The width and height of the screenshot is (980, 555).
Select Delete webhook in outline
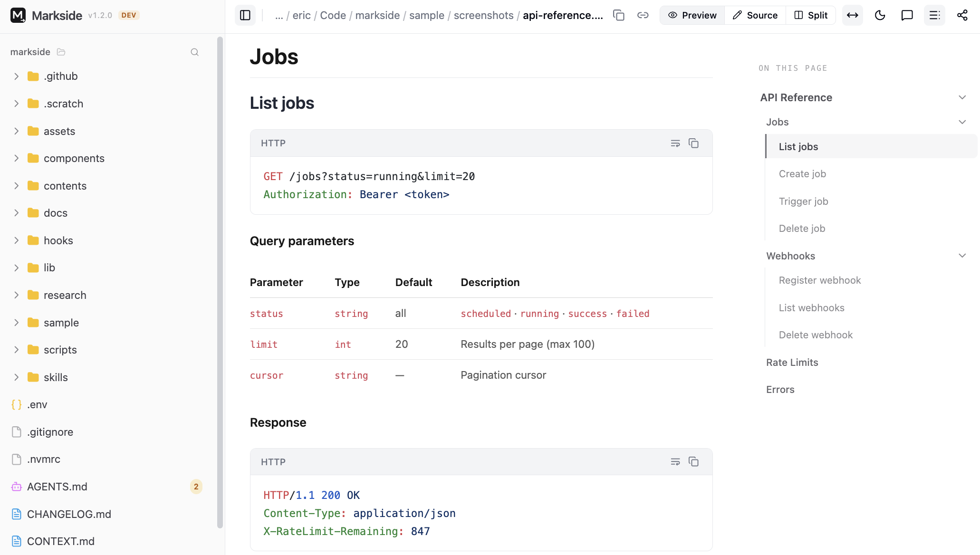click(x=816, y=335)
